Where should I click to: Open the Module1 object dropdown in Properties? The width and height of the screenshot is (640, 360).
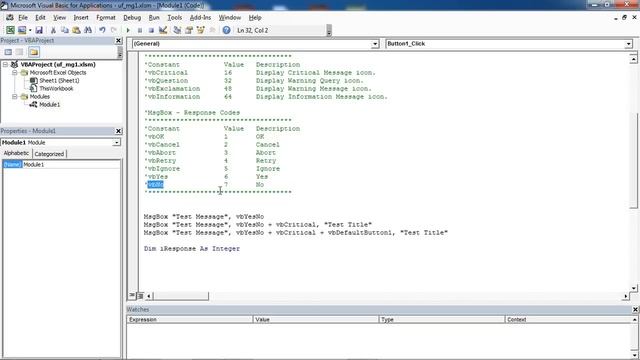[x=116, y=142]
